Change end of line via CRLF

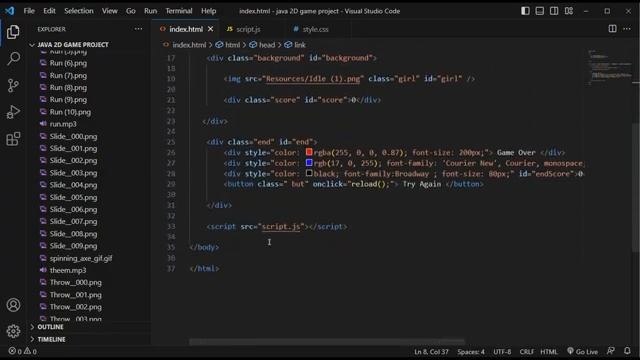coord(527,351)
